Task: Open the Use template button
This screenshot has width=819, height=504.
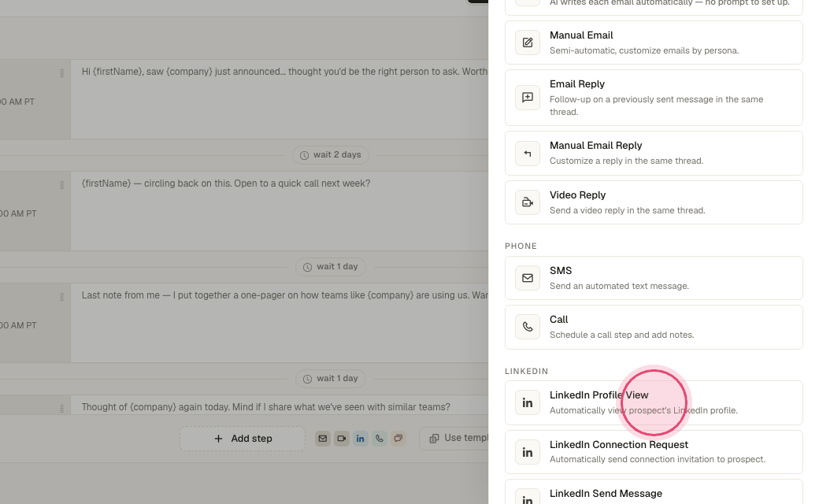Action: click(x=454, y=438)
